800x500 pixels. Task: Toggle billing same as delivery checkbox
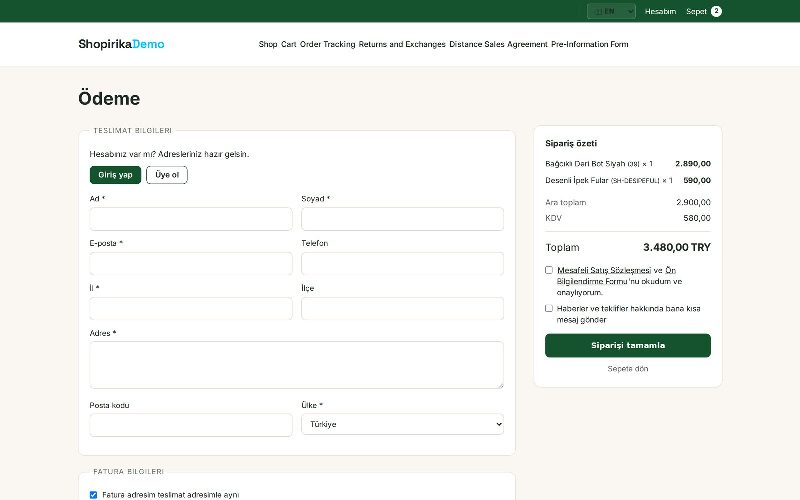coord(93,495)
